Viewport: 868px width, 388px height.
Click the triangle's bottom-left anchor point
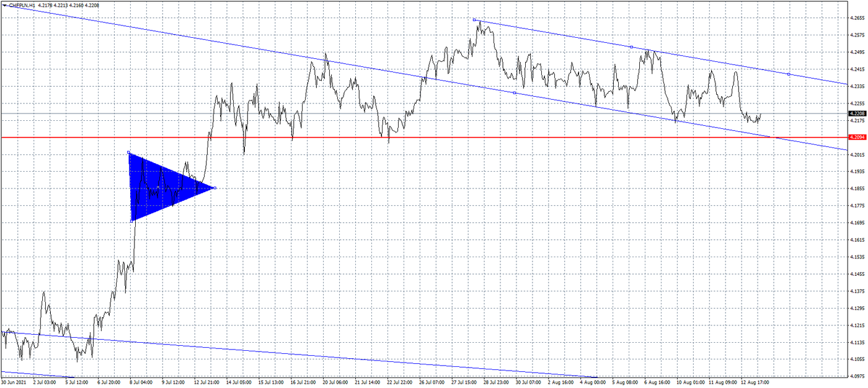point(131,221)
